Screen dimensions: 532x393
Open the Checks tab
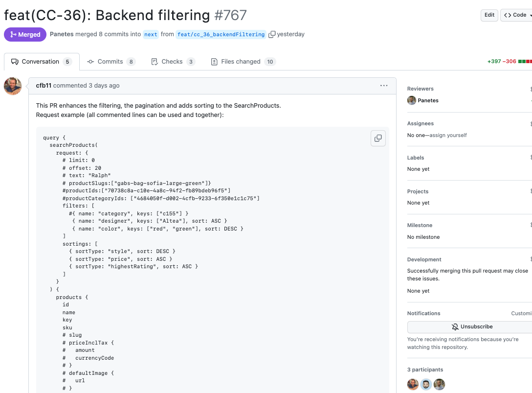[x=172, y=62]
